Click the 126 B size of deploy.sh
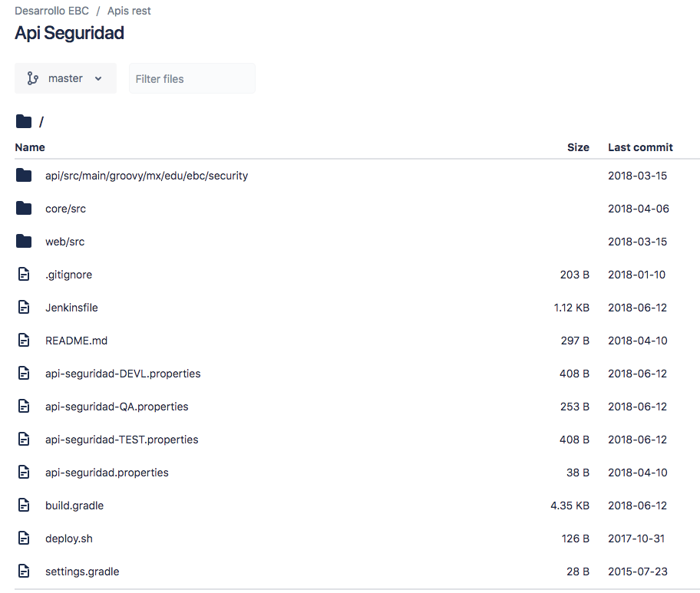The width and height of the screenshot is (700, 593). 576,539
